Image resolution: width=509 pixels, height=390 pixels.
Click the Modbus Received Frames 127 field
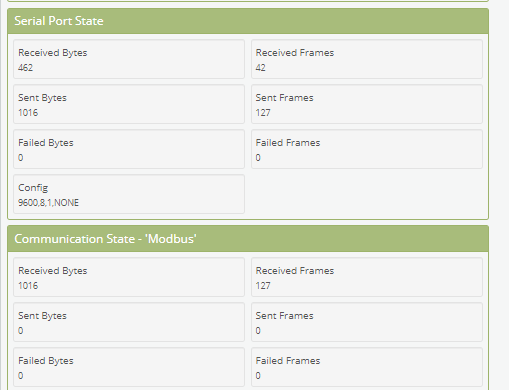pos(367,277)
